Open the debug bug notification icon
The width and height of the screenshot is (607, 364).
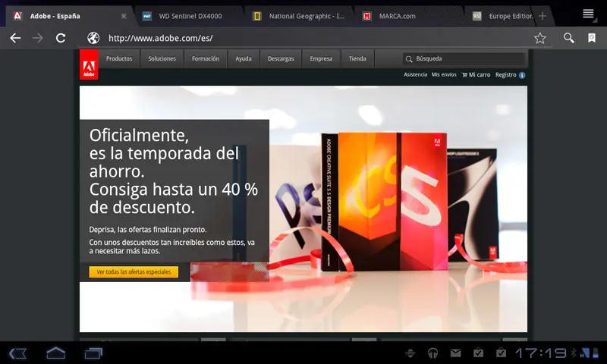[410, 353]
